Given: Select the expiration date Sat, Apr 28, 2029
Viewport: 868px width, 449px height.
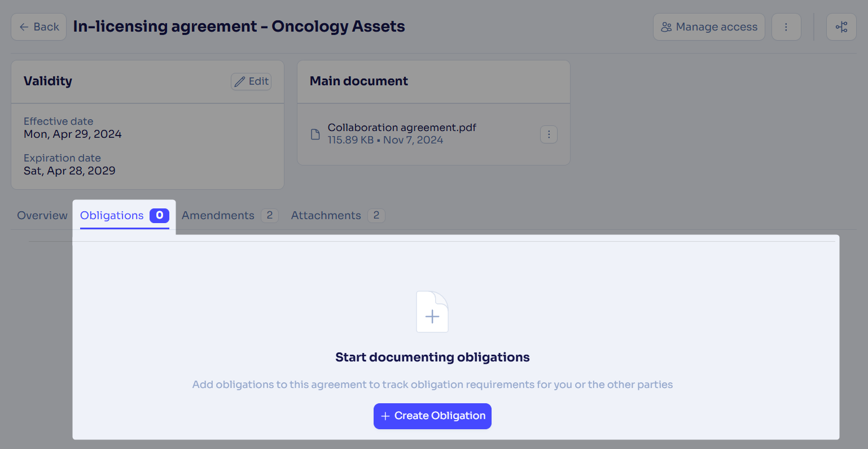Looking at the screenshot, I should click(69, 171).
